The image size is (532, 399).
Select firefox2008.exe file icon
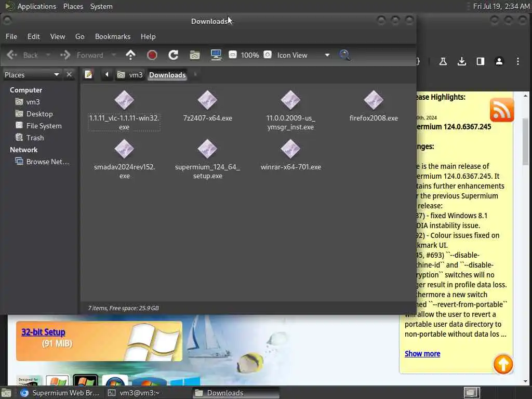[374, 100]
